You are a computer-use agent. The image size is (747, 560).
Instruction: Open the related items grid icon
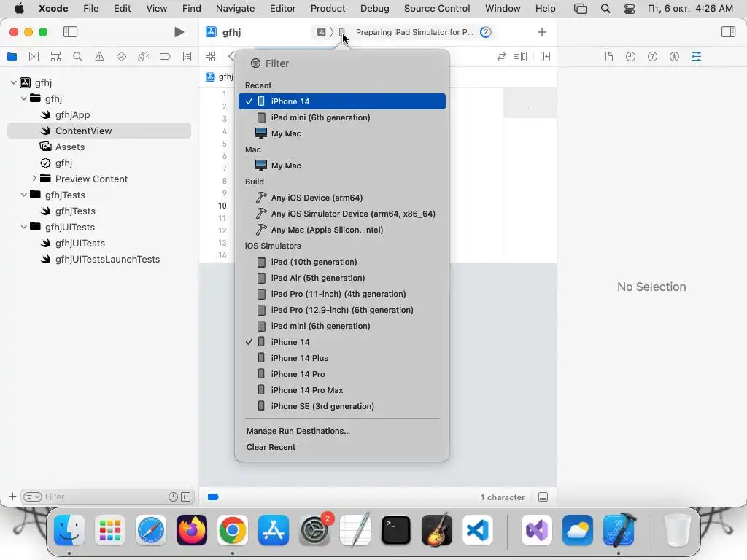point(210,57)
